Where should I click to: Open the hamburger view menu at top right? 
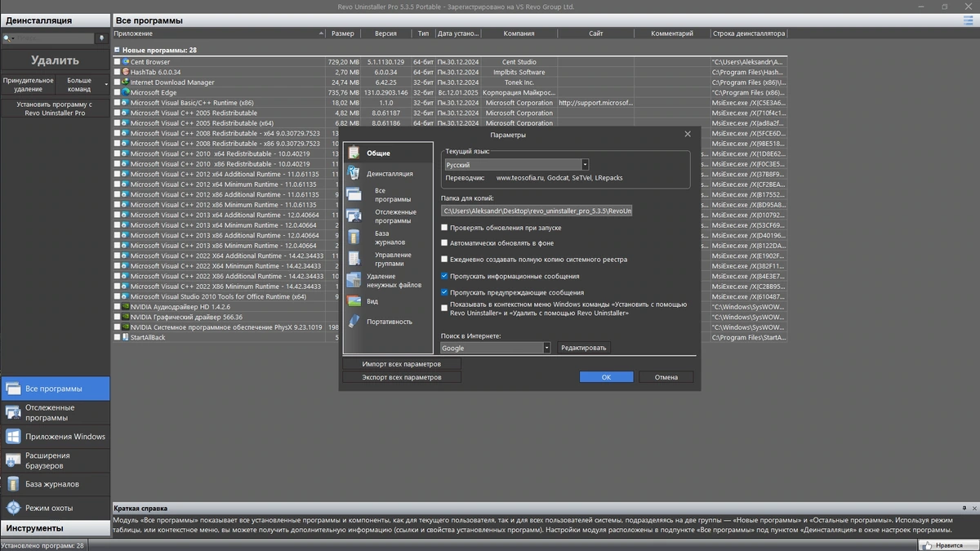pyautogui.click(x=969, y=20)
